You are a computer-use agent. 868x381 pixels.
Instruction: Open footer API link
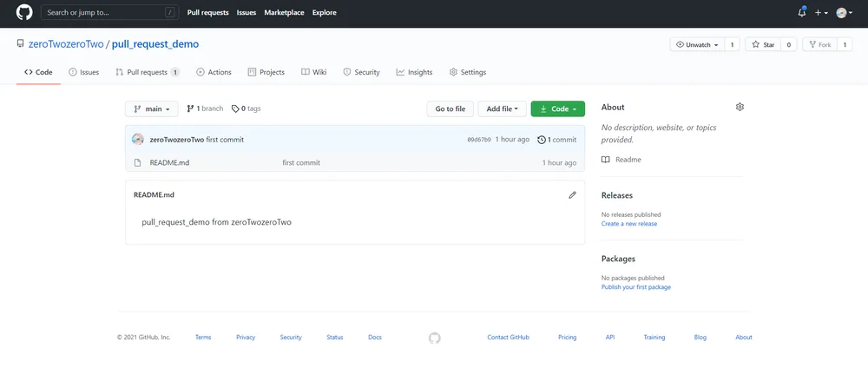(610, 338)
